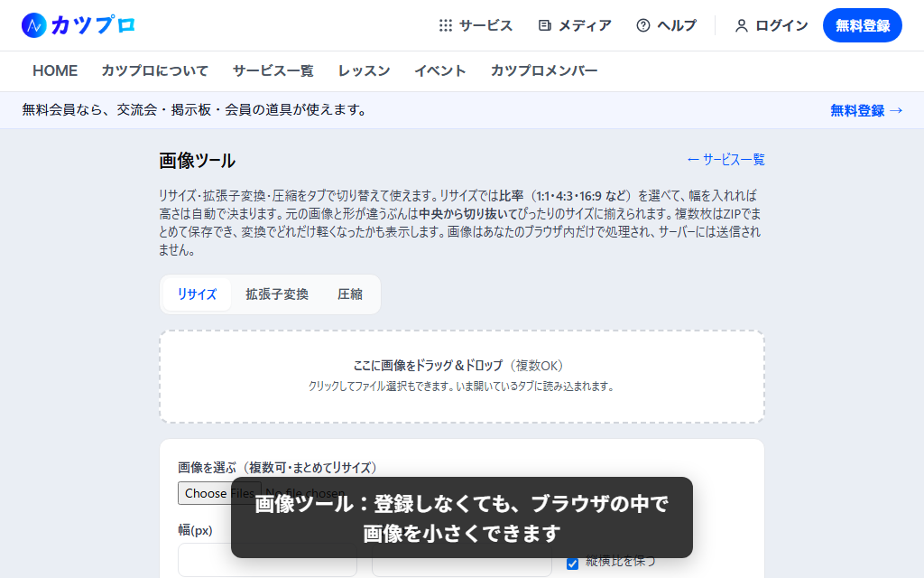Open the サービス menu in header
Viewport: 924px width, 578px height.
pos(476,25)
